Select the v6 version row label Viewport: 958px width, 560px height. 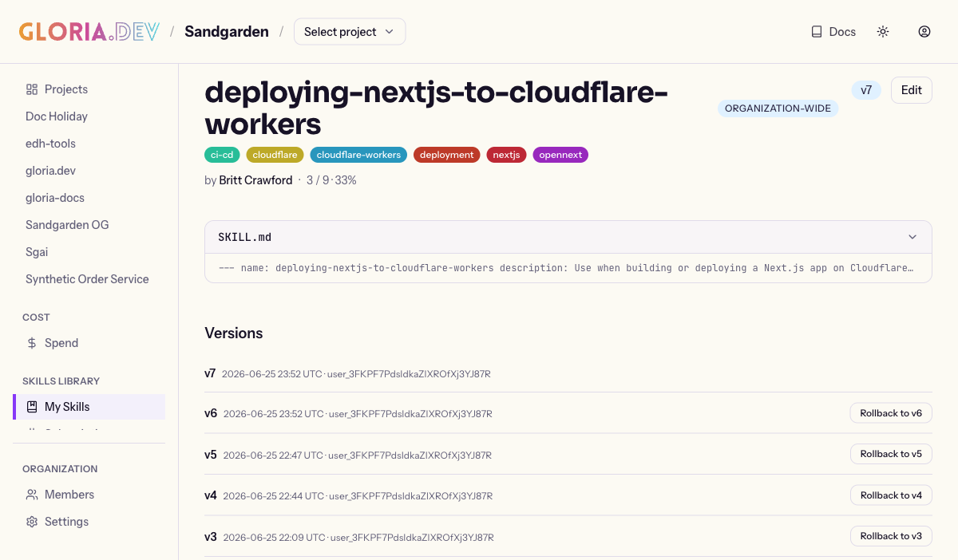(211, 413)
